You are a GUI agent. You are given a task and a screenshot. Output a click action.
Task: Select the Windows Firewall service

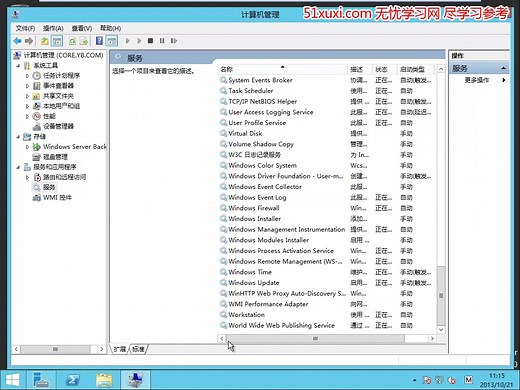(254, 208)
